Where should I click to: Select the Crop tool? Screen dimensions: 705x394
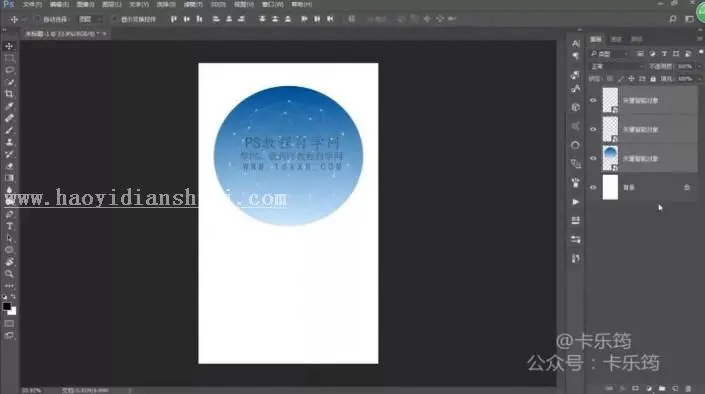pos(9,94)
